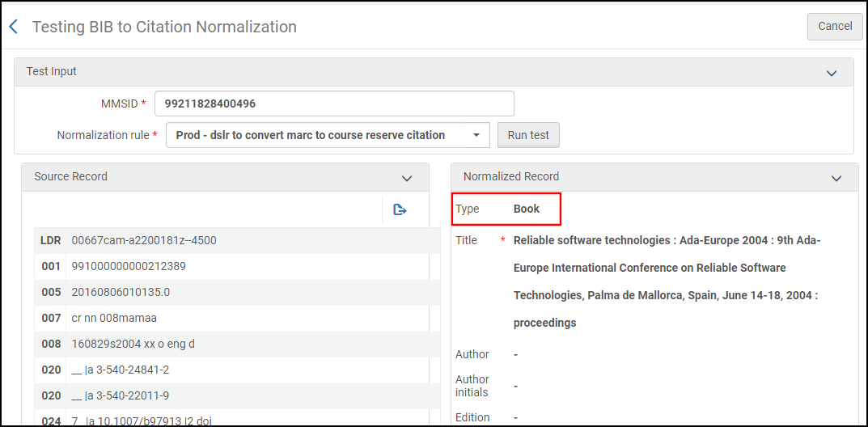Open the Normalization rule dropdown
868x427 pixels.
(x=328, y=135)
